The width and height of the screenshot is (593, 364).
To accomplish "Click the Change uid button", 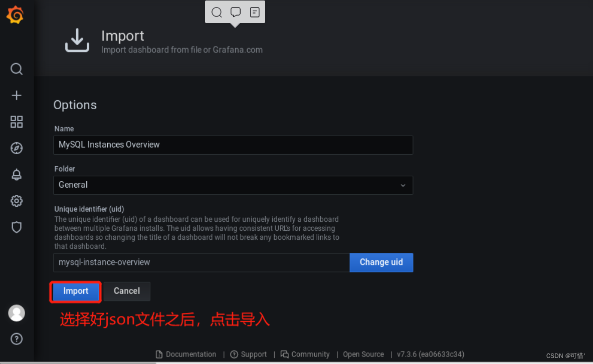I will tap(381, 262).
